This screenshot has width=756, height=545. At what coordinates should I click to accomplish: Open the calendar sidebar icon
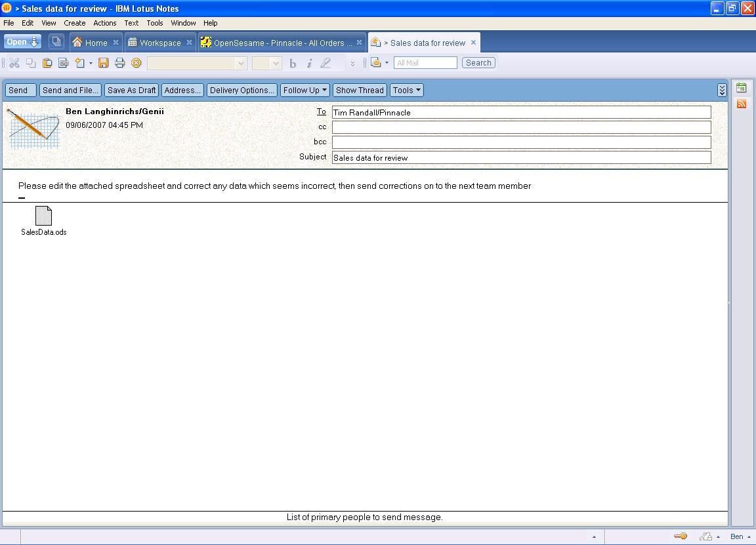(x=742, y=88)
